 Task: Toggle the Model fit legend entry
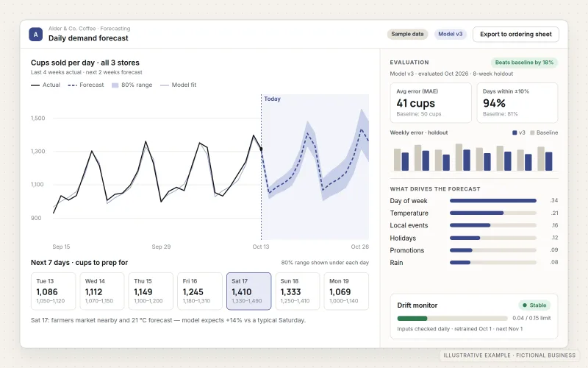click(x=178, y=85)
